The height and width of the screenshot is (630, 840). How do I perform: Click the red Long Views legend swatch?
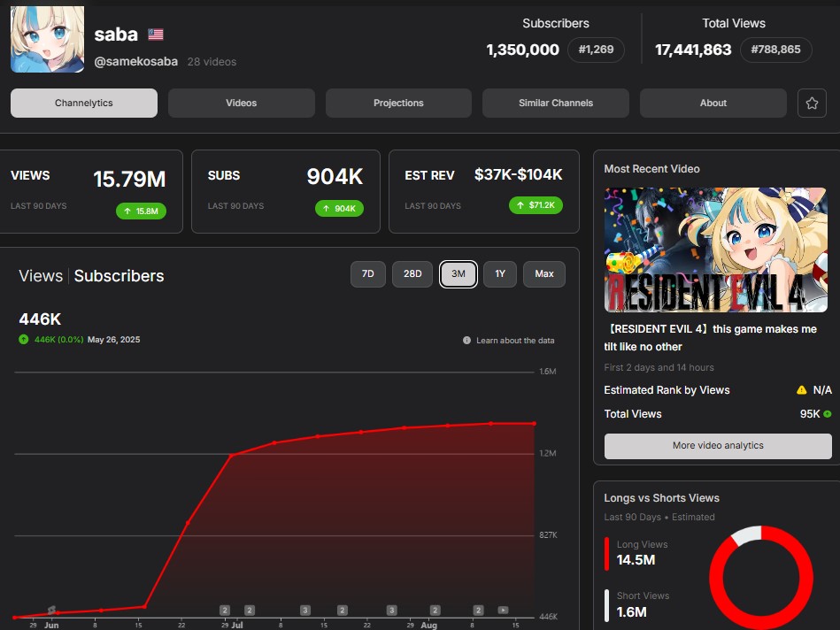coord(607,553)
